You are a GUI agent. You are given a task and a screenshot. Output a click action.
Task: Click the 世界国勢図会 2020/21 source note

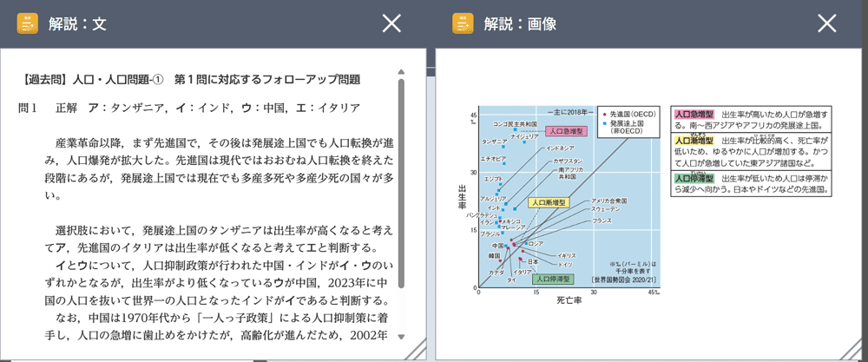pos(625,279)
